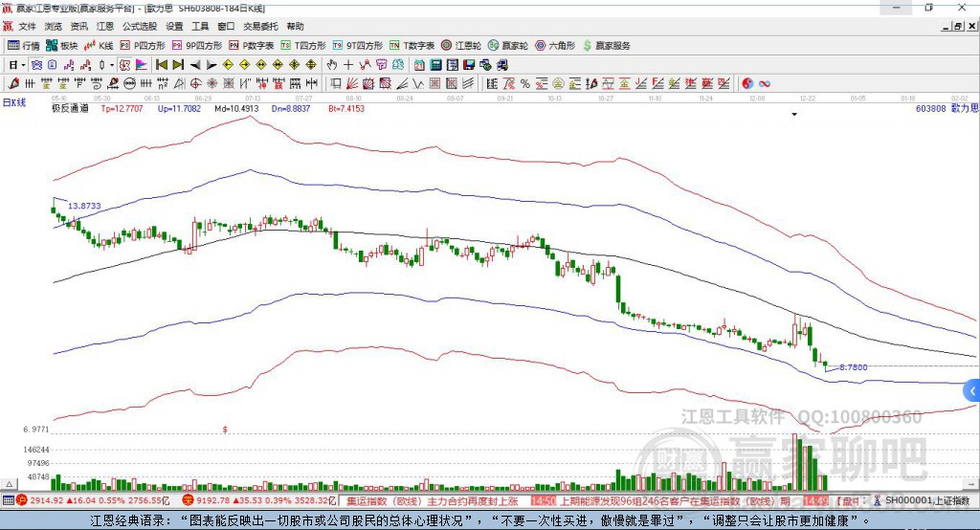Open the 六角形 hexagon tool
980x530 pixels.
[x=555, y=46]
